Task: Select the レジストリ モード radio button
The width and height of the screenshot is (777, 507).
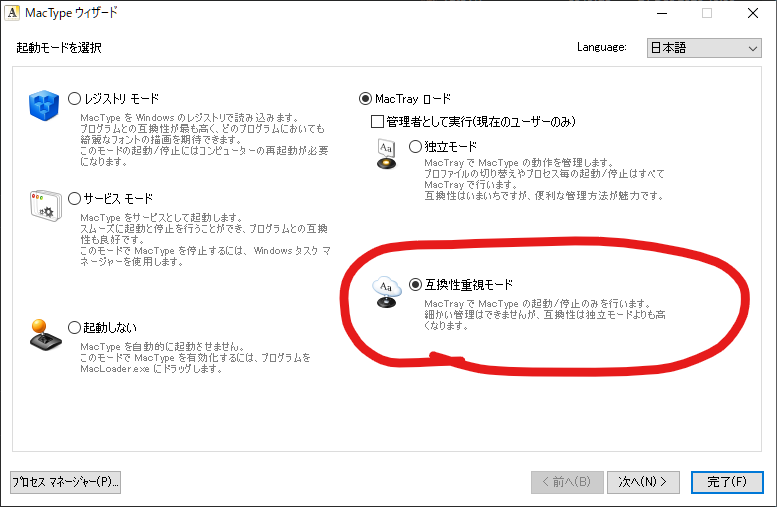Action: click(75, 99)
